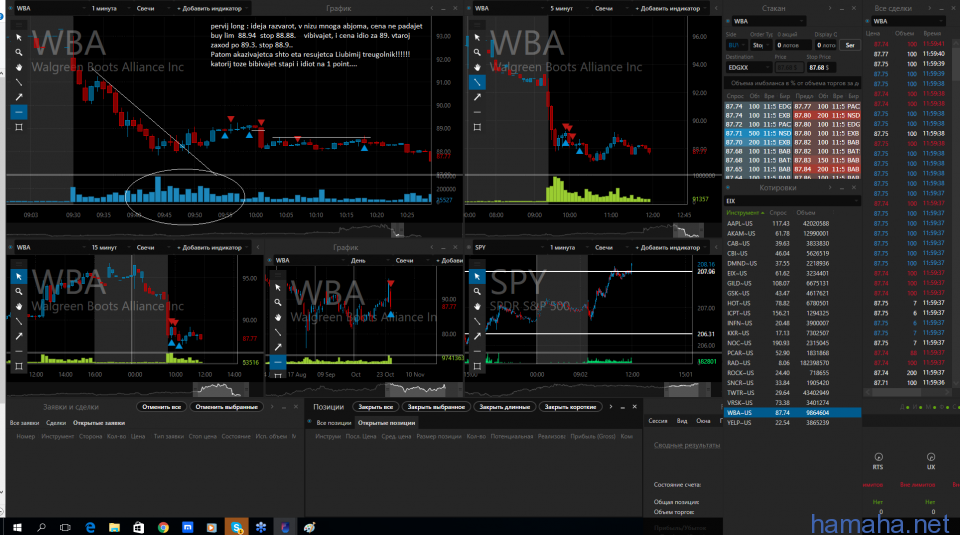Select the line tool in WBA day chart

[x=278, y=332]
